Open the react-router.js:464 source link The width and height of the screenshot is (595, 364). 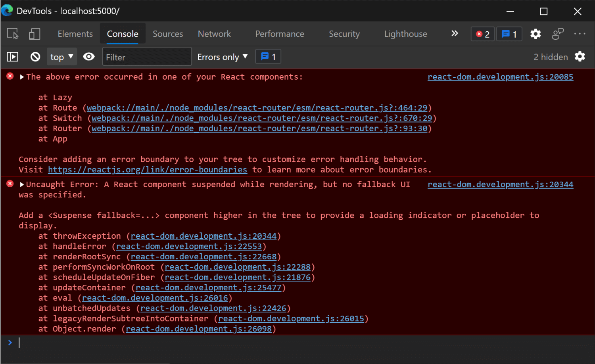257,107
